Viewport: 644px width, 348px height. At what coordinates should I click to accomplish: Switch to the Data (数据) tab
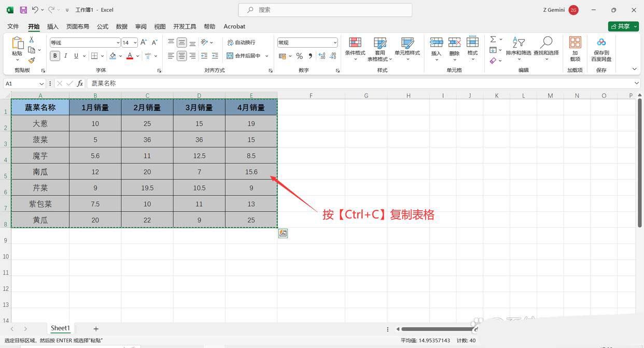click(x=122, y=26)
